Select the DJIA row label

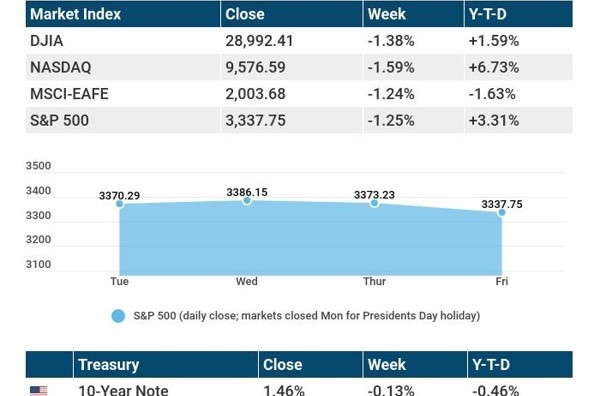(x=47, y=41)
